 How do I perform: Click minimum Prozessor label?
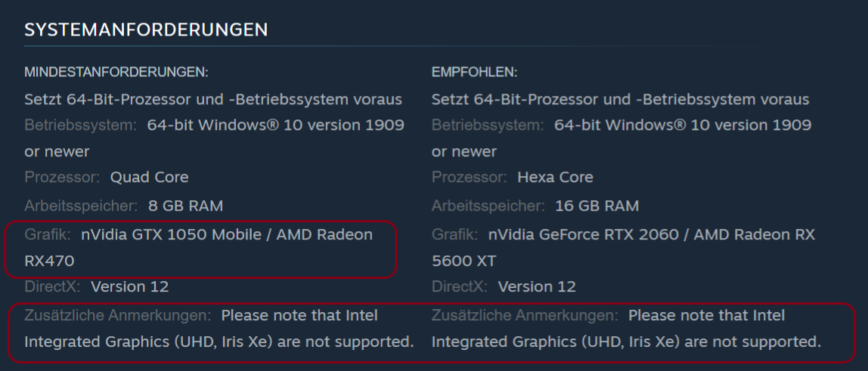tap(62, 178)
